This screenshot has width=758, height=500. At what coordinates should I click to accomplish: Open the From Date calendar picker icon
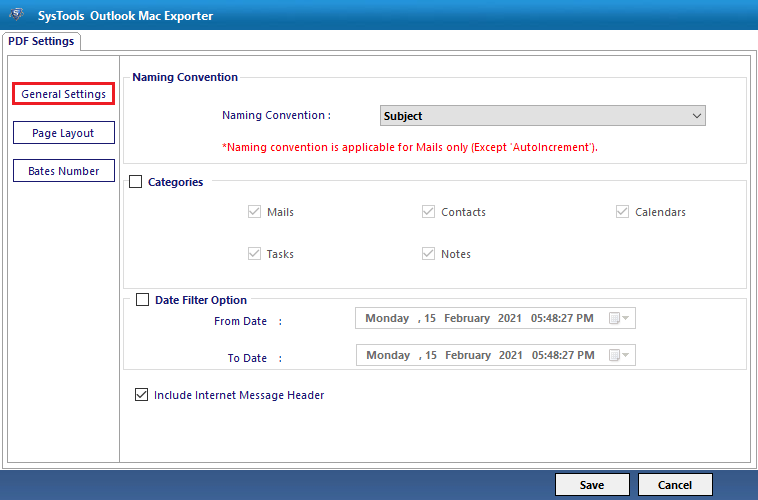click(619, 318)
